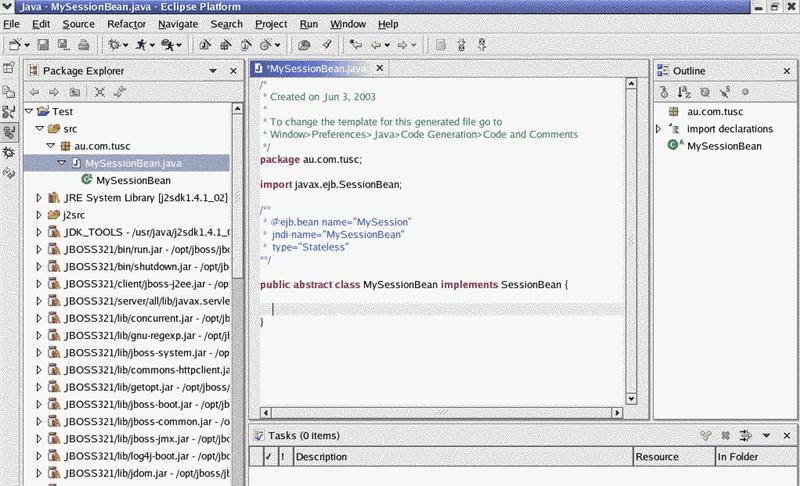Click the Description column header in Tasks

point(320,457)
